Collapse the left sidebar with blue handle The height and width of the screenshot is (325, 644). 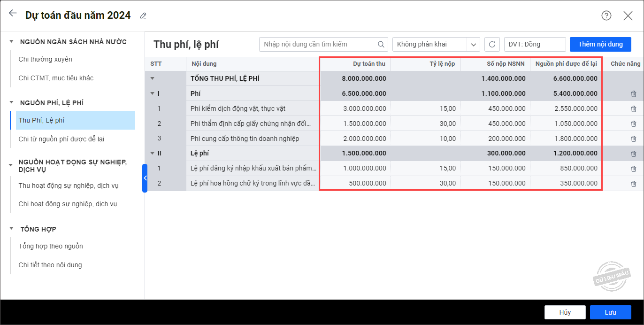tap(145, 178)
